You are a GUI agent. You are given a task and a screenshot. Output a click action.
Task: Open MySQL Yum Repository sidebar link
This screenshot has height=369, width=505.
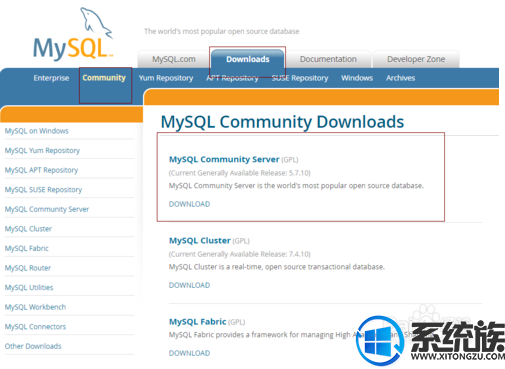coord(42,151)
